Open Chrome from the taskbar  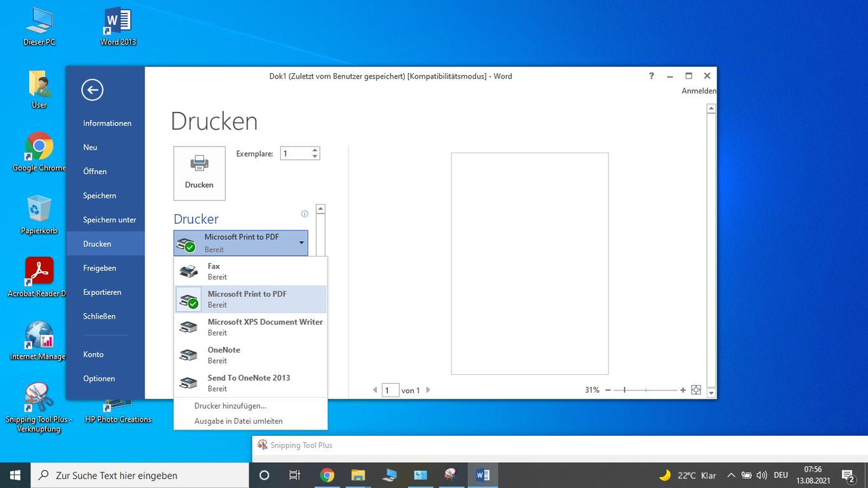coord(328,475)
